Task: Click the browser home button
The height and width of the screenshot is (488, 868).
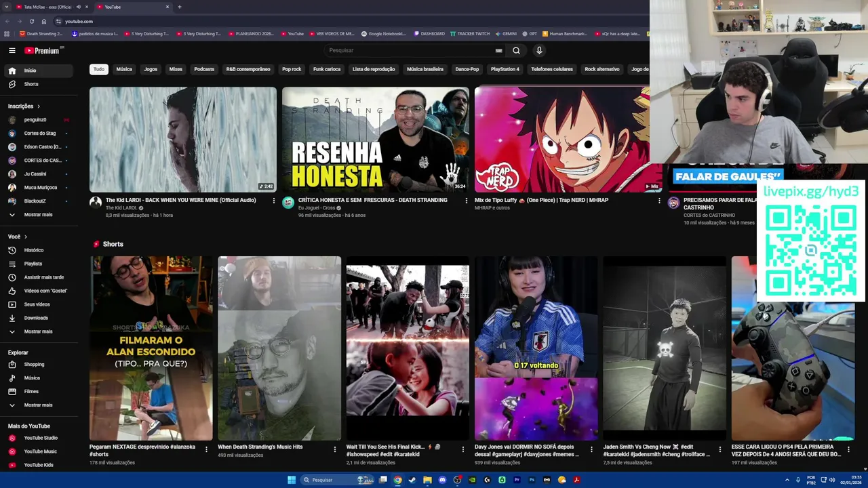Action: point(44,21)
